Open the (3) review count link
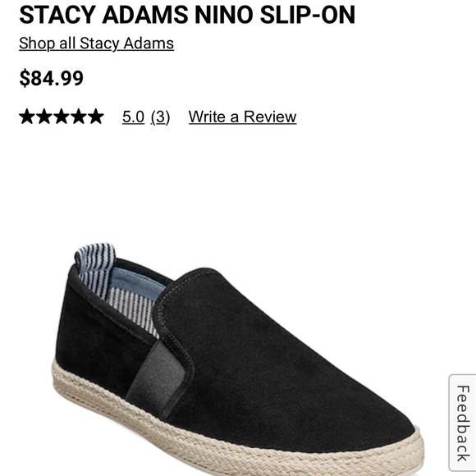This screenshot has width=476, height=476. [x=160, y=117]
